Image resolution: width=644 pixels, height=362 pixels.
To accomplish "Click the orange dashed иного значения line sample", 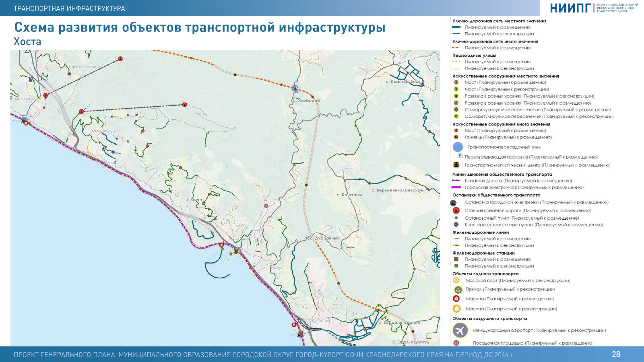I will pos(456,48).
